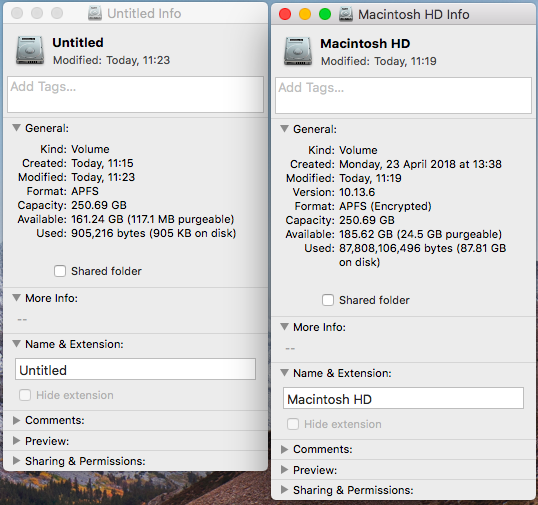Enable Shared folder checkbox in Macintosh HD Info
538x505 pixels.
[328, 300]
